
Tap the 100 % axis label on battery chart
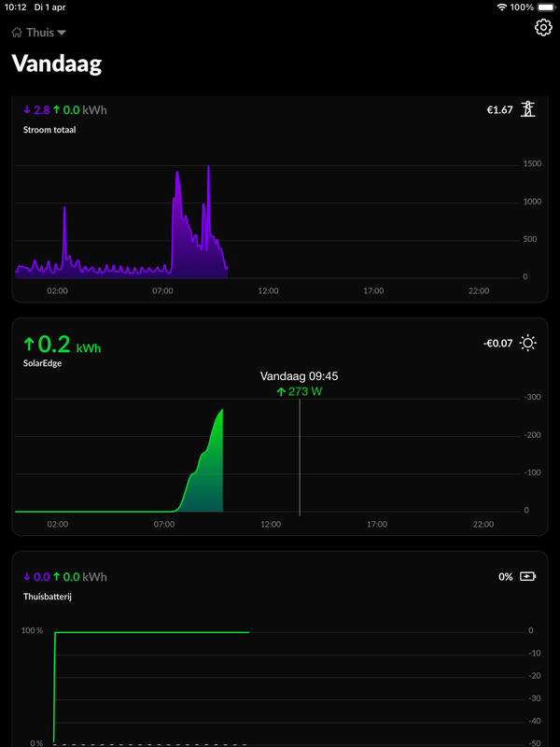[32, 631]
